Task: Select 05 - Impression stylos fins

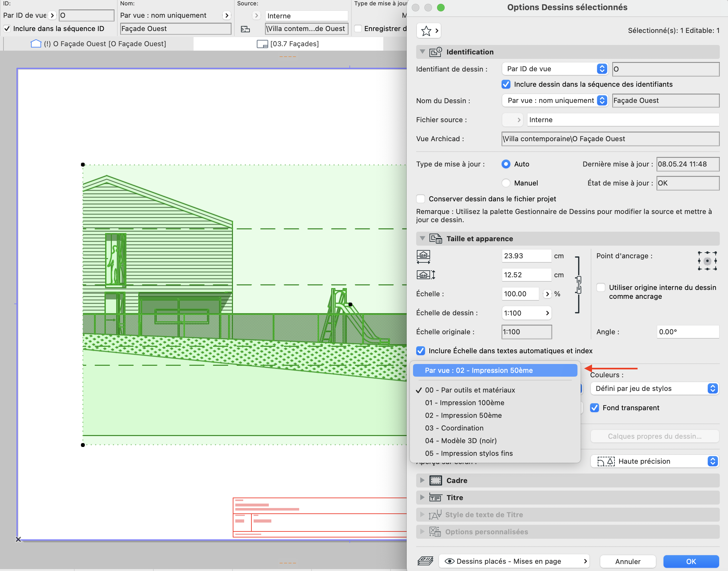Action: 495,454
